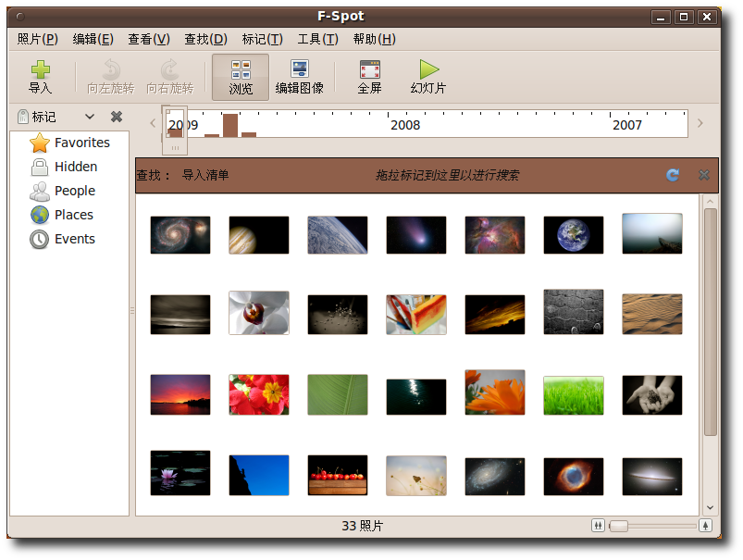
Task: Click the vertical scrollbar in photo grid
Action: click(x=710, y=322)
